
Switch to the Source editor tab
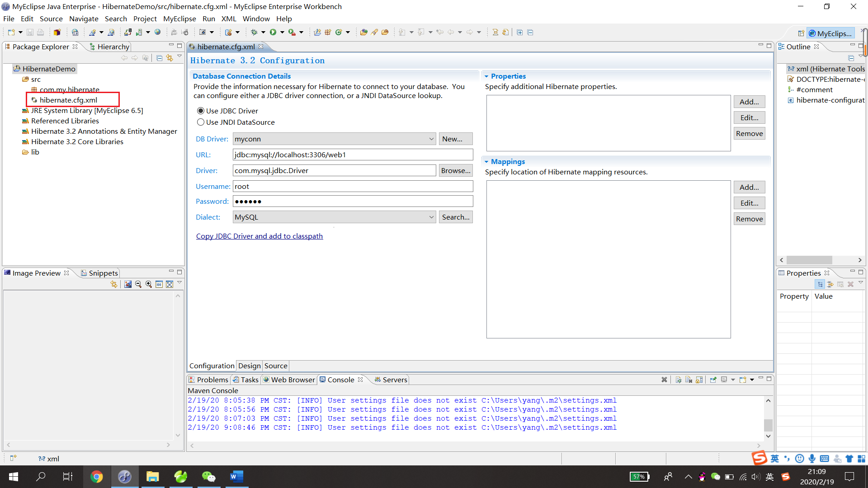click(276, 366)
